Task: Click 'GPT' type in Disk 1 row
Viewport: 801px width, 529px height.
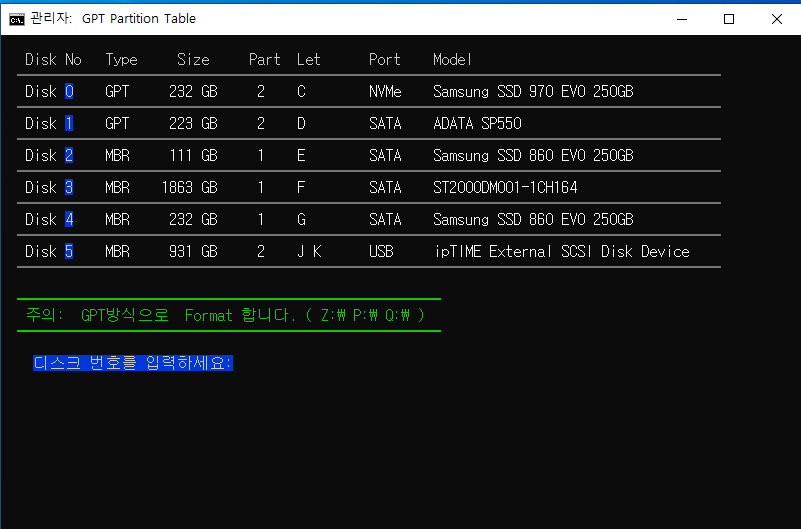Action: click(x=117, y=124)
